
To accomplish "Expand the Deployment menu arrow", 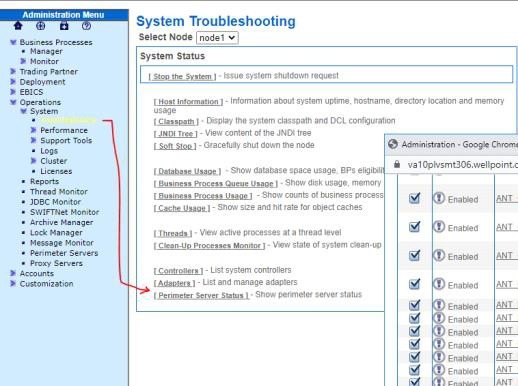I will point(13,82).
